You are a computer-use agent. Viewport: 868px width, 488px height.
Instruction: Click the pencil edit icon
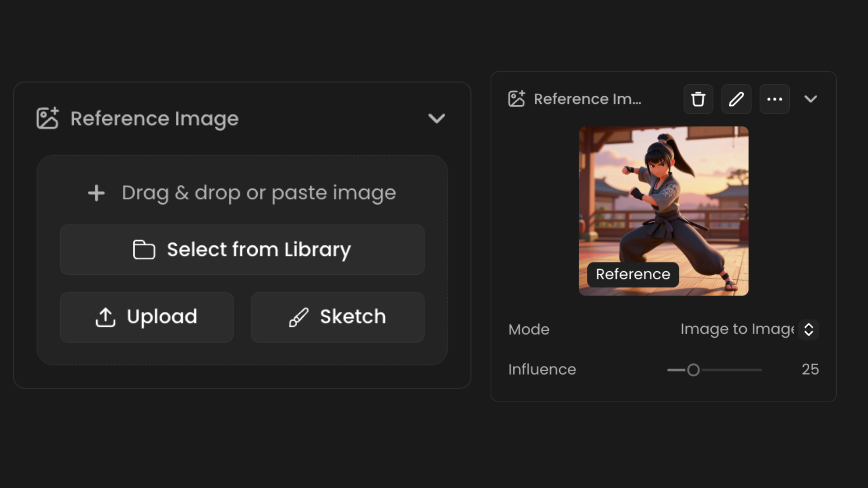tap(736, 99)
